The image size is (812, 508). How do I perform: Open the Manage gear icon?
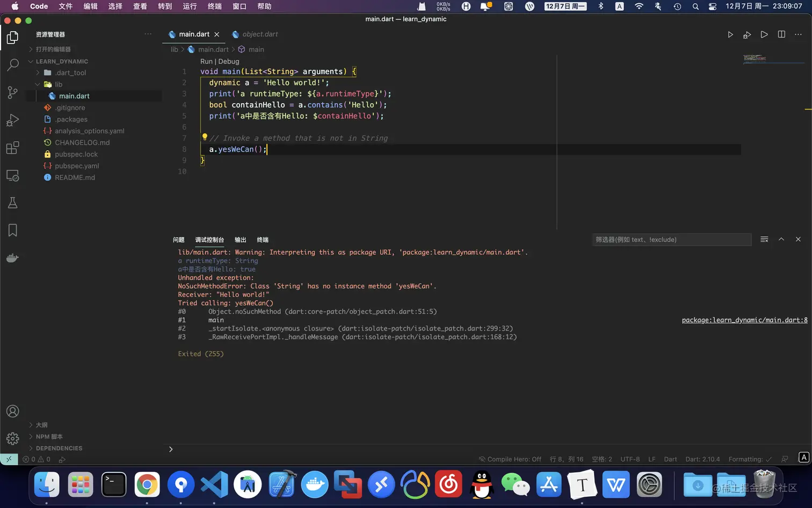pyautogui.click(x=12, y=439)
